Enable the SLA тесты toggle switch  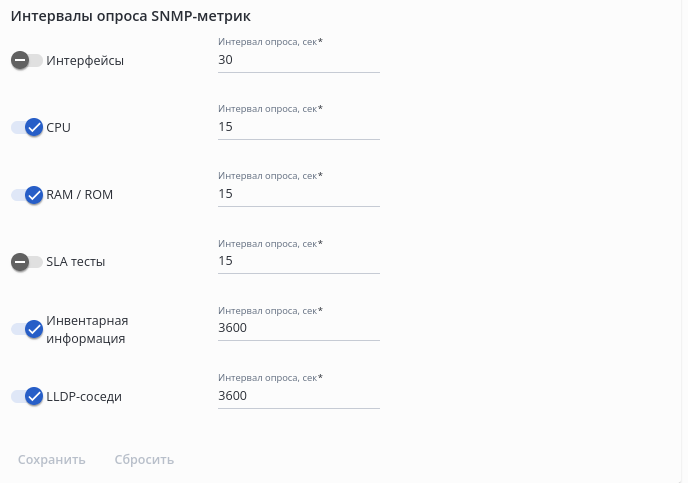pos(27,262)
